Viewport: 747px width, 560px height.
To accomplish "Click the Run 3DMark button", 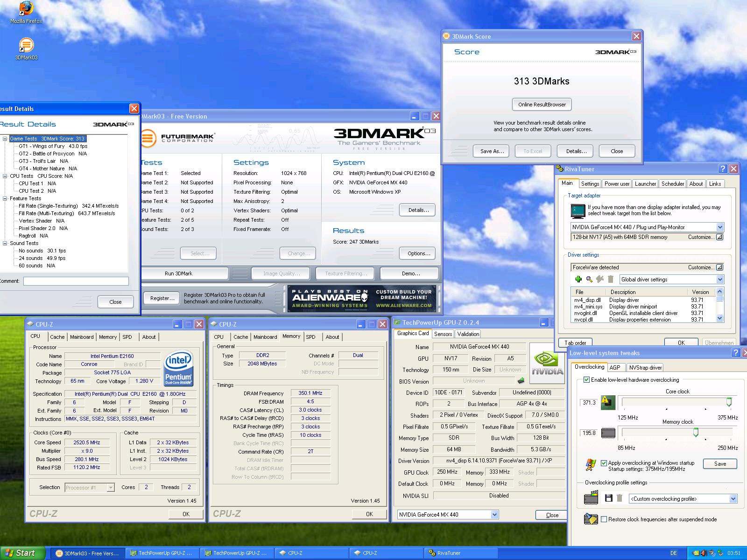I will pyautogui.click(x=178, y=273).
